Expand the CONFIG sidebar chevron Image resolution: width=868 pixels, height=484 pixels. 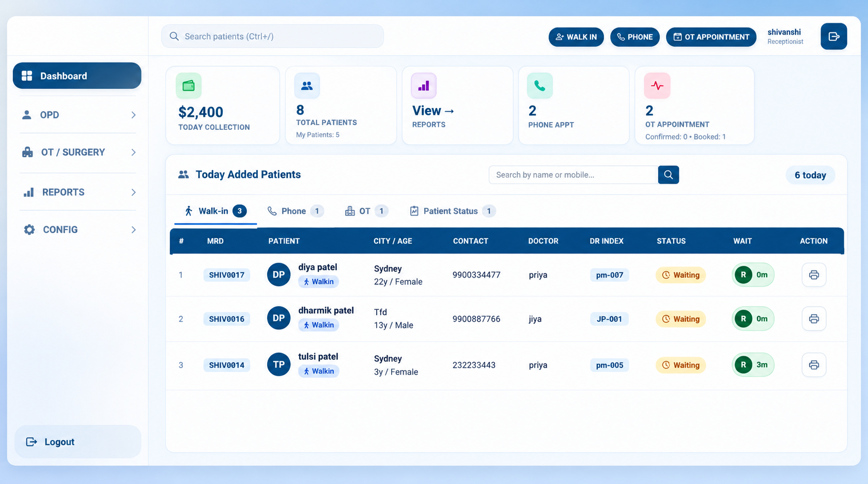(133, 230)
